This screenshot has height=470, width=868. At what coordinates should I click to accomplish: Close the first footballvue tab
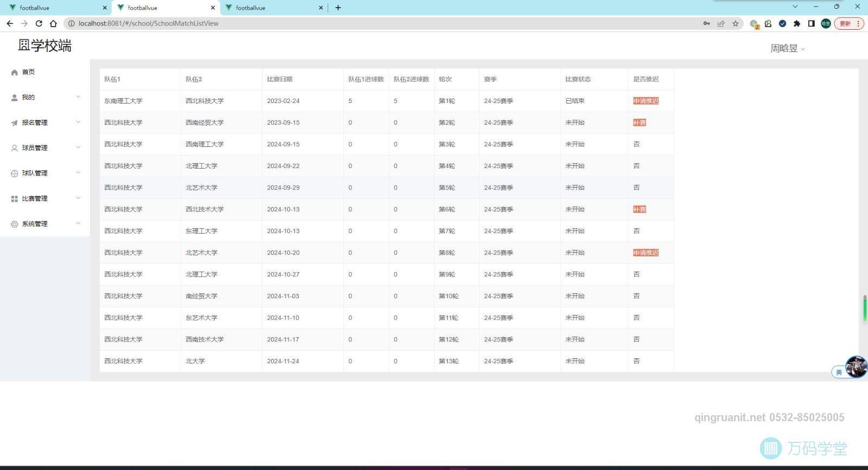[x=105, y=8]
